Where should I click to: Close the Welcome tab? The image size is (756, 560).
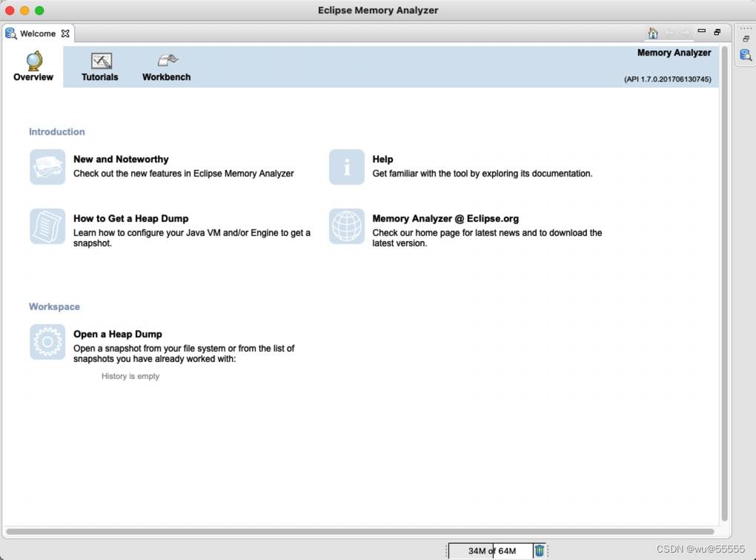coord(65,33)
